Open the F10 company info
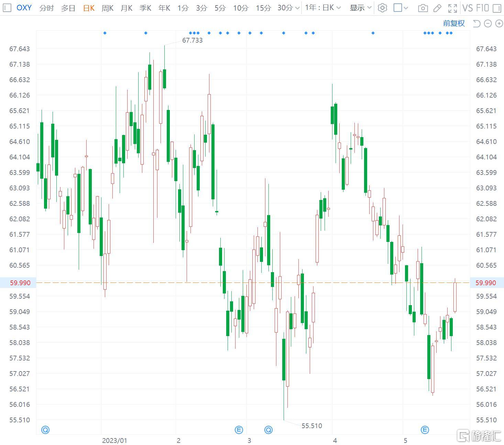Image resolution: width=504 pixels, height=445 pixels. (x=482, y=8)
